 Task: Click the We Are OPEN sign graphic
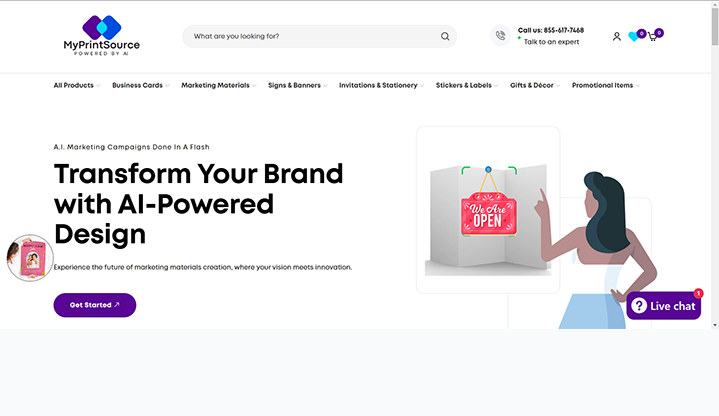click(x=488, y=214)
